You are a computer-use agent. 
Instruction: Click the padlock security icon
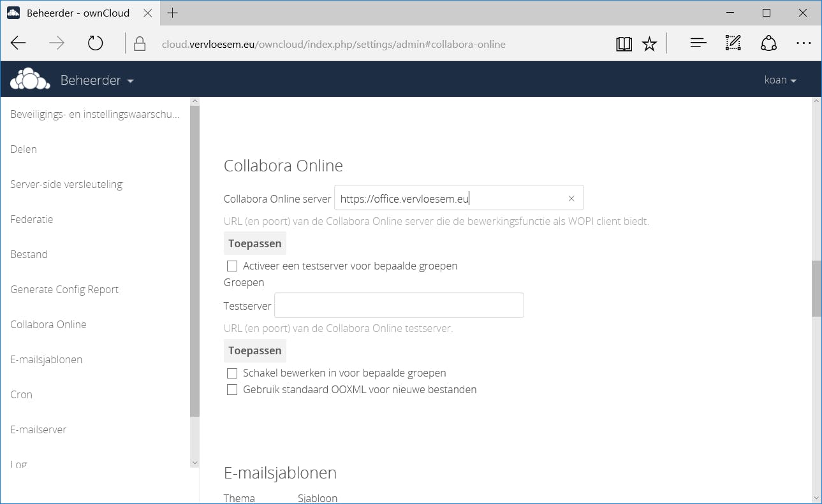tap(140, 43)
